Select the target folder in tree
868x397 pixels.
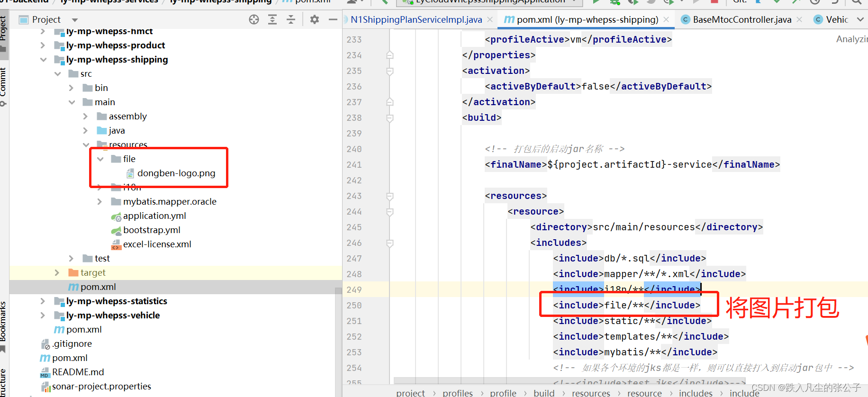pos(87,272)
